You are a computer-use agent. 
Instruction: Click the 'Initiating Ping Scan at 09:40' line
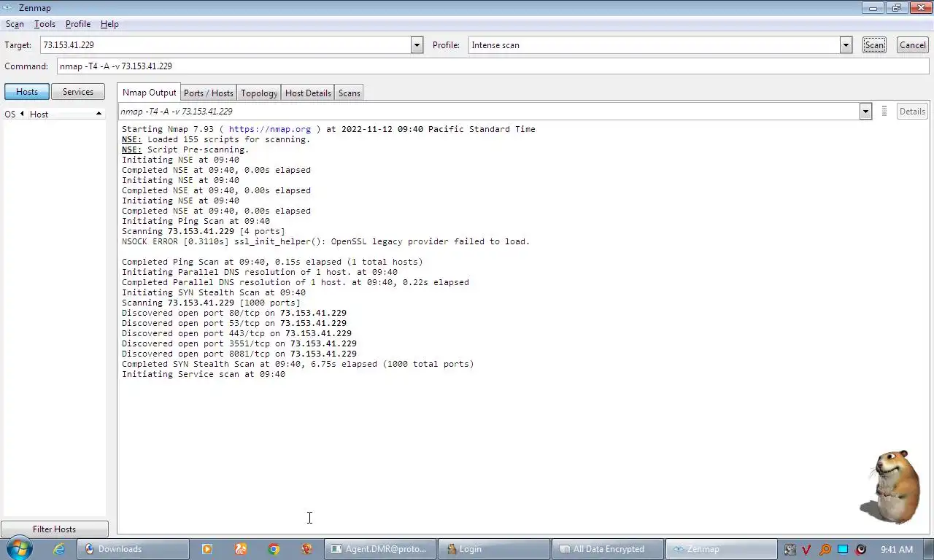click(196, 221)
